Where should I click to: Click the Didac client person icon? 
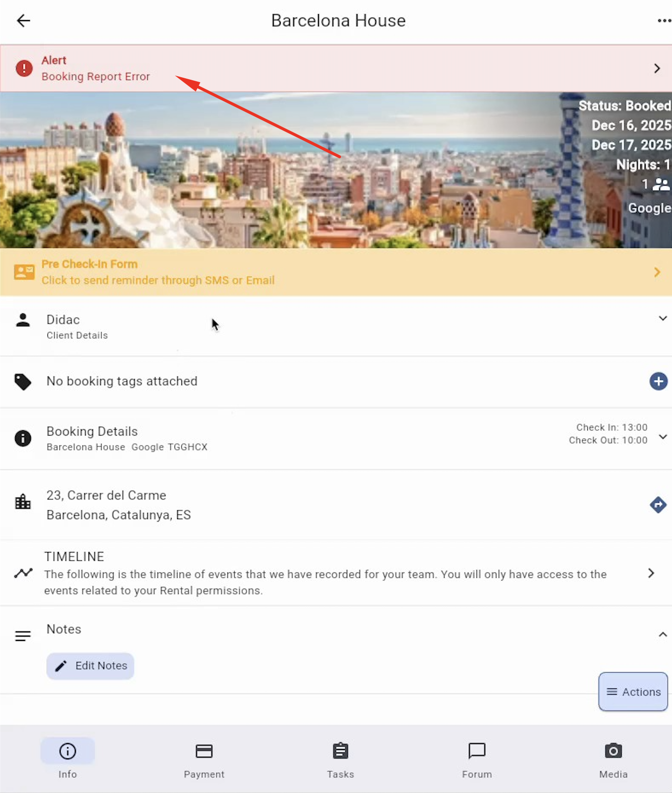pos(23,320)
